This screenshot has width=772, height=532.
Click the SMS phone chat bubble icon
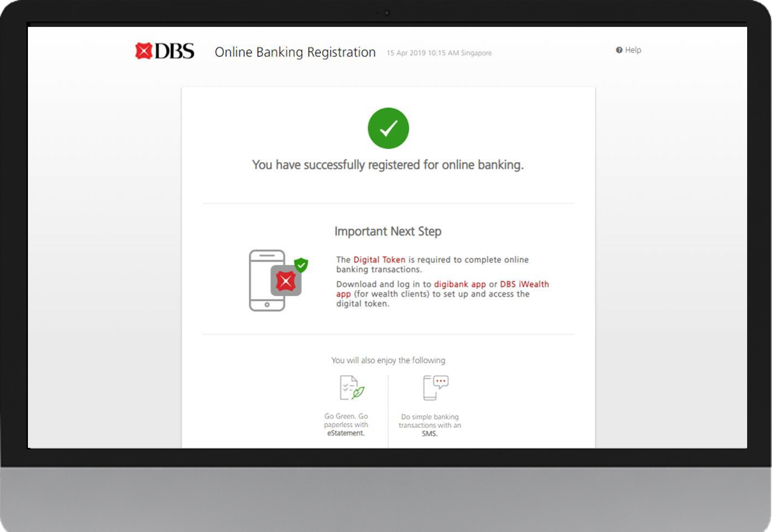(435, 388)
